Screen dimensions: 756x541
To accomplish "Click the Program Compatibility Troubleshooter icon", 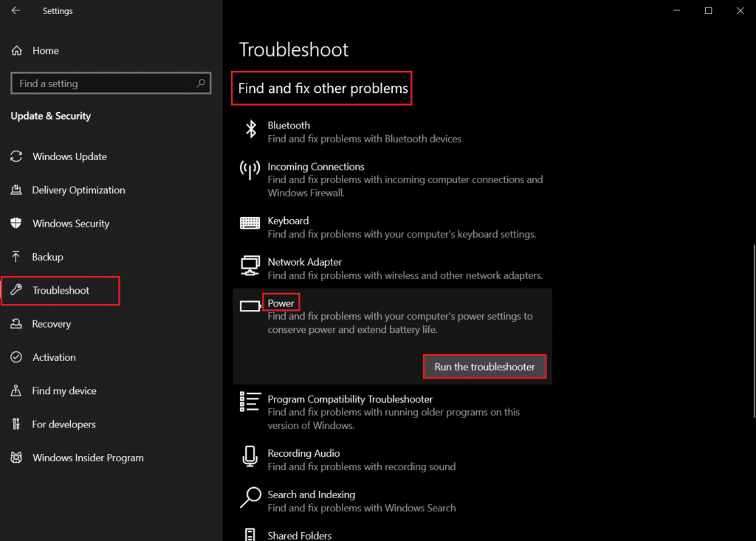I will pyautogui.click(x=250, y=400).
